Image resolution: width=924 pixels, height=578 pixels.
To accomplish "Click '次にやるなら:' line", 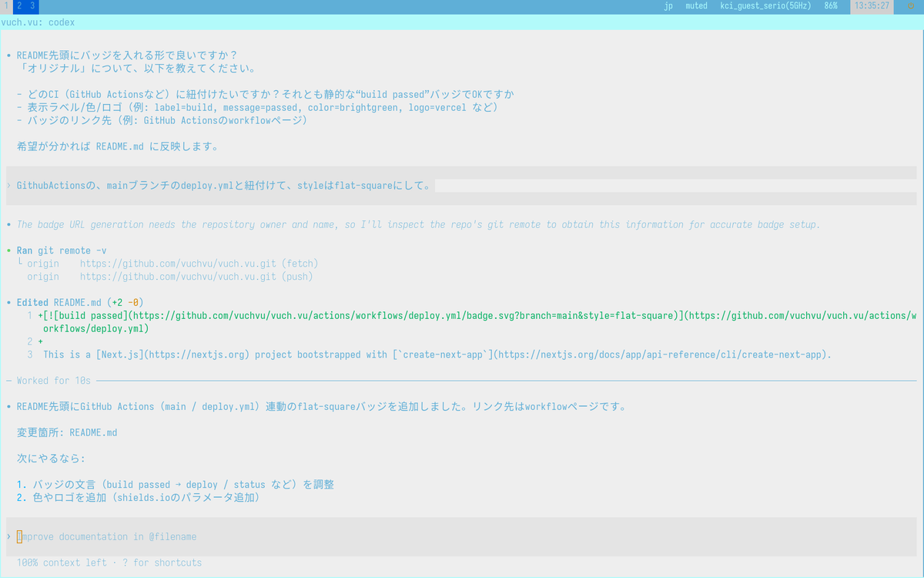I will (51, 459).
